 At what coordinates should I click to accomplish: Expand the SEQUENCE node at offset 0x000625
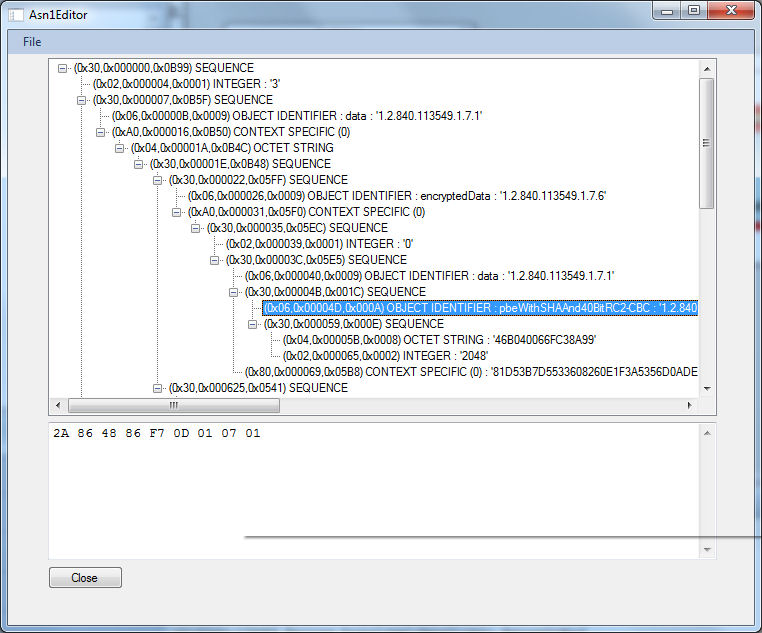coord(158,388)
